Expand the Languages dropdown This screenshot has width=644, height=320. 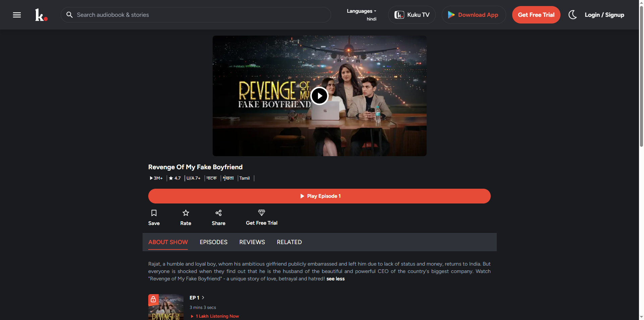pos(361,11)
